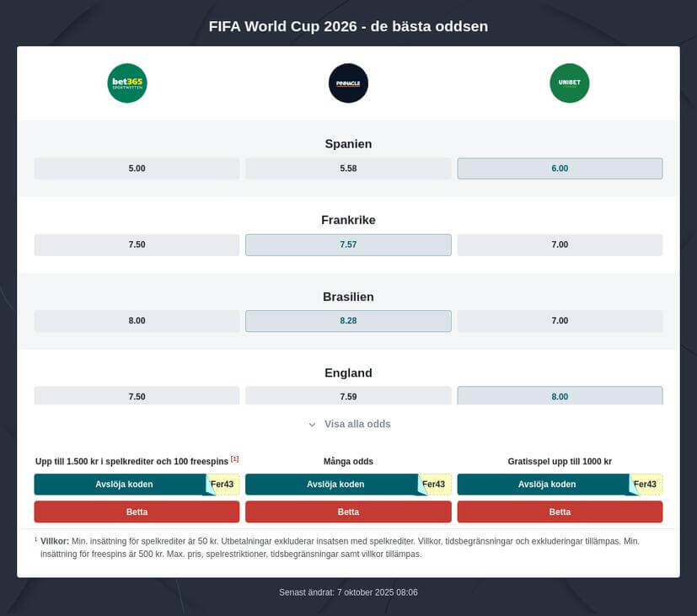Expand the Visa alla odds chevron
The height and width of the screenshot is (616, 697).
pyautogui.click(x=313, y=425)
